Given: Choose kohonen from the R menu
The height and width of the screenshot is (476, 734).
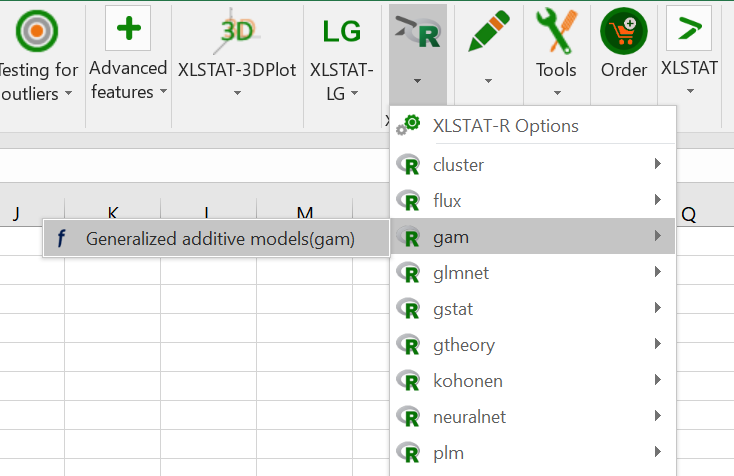Looking at the screenshot, I should [467, 380].
